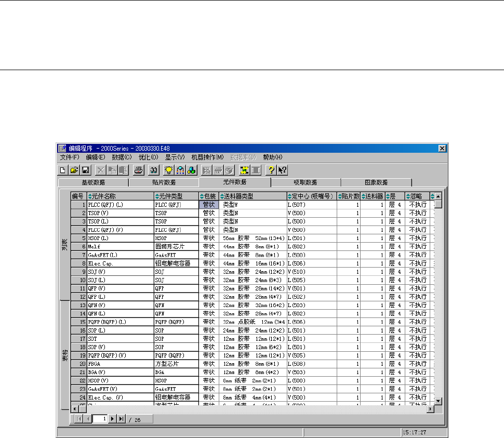Image resolution: width=504 pixels, height=438 pixels.
Task: Sort by the 包装 column header
Action: [x=209, y=196]
